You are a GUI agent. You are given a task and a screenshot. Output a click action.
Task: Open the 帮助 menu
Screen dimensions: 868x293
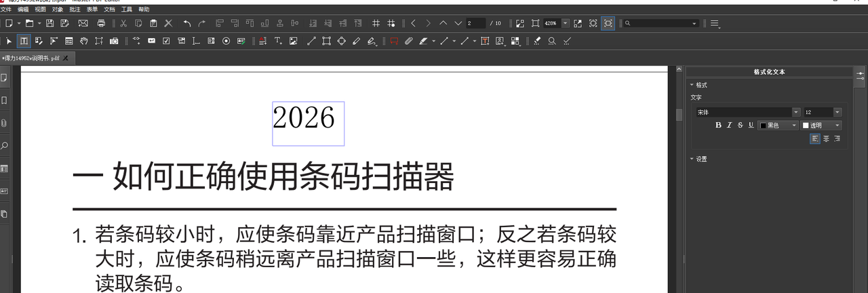(144, 9)
